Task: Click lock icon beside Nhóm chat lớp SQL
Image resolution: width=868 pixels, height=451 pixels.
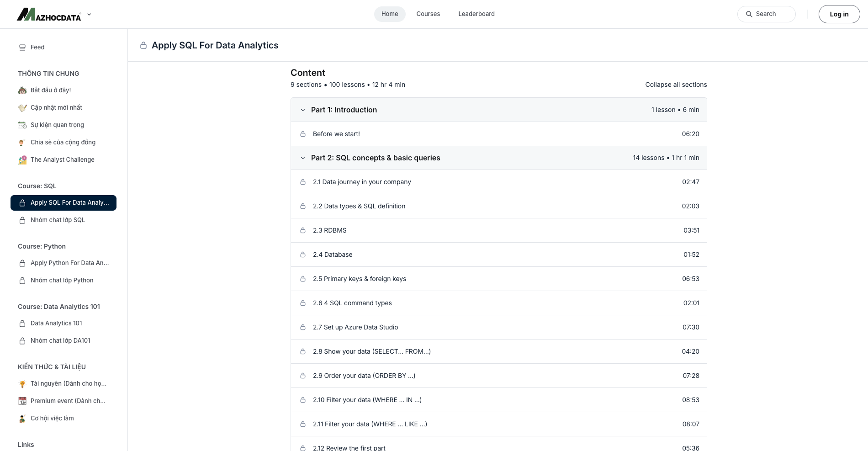Action: click(x=22, y=220)
